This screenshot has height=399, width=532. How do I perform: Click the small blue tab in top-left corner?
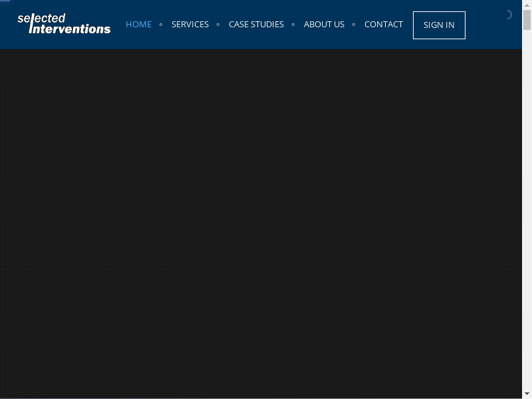coord(5,1)
